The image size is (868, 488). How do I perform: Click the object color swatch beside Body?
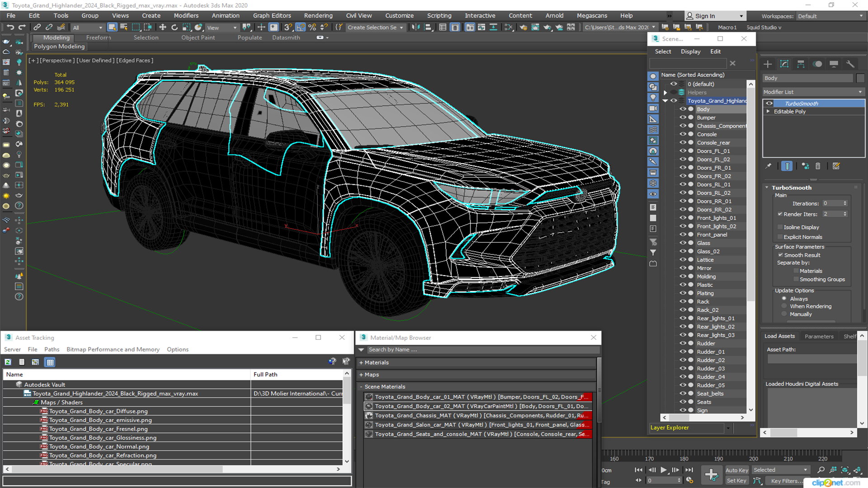pos(860,78)
